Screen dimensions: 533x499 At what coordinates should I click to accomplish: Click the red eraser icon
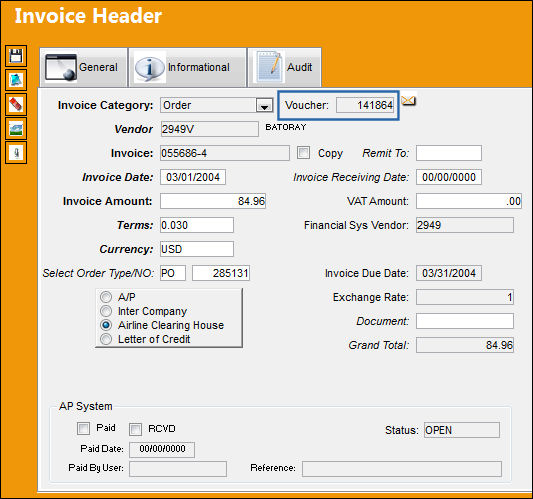click(x=16, y=104)
